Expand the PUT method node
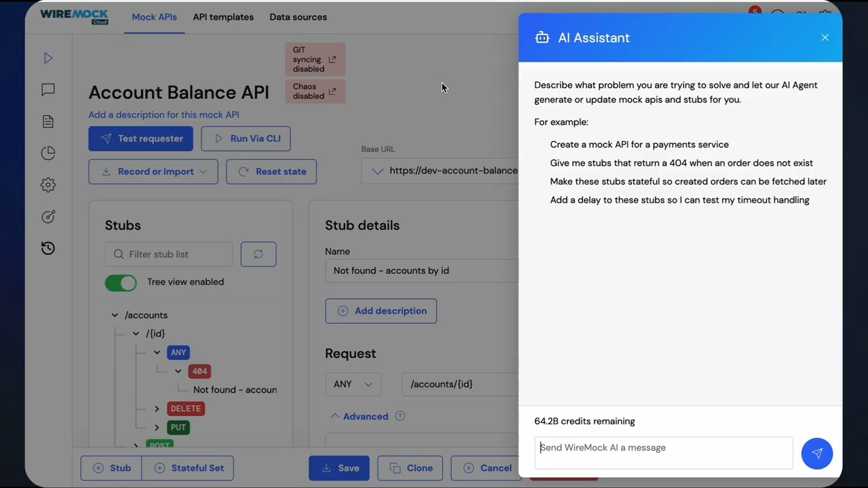This screenshot has width=868, height=488. tap(157, 428)
